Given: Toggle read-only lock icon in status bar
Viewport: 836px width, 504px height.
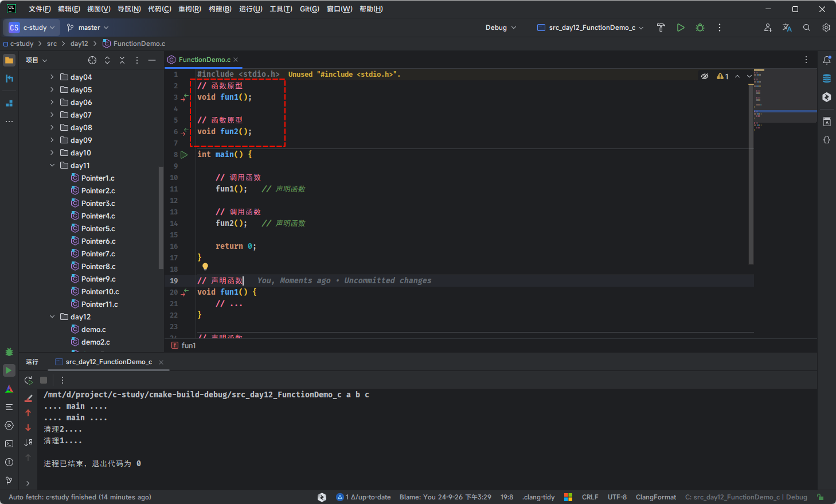Looking at the screenshot, I should pos(821,497).
